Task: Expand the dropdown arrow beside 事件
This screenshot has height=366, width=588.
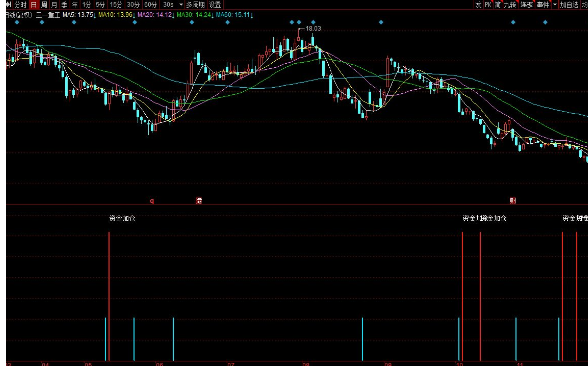Action: point(555,4)
